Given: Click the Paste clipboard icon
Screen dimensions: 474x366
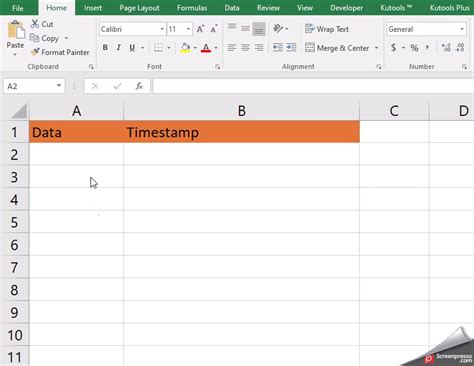Looking at the screenshot, I should (16, 30).
